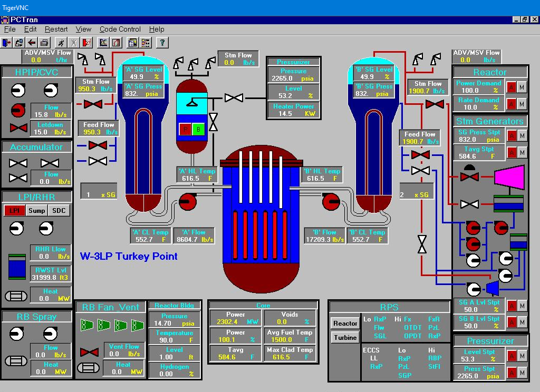Image resolution: width=540 pixels, height=392 pixels.
Task: Open the Restart menu
Action: tap(56, 30)
